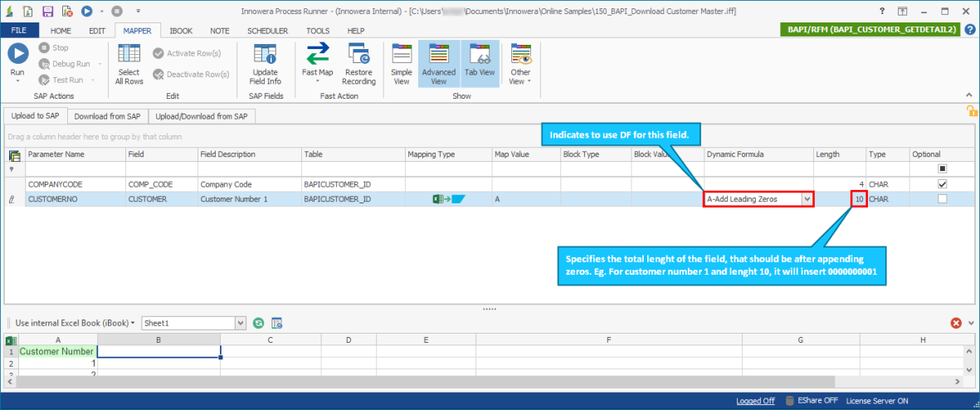
Task: Click the Run button in SAP Actions
Action: coord(18,56)
